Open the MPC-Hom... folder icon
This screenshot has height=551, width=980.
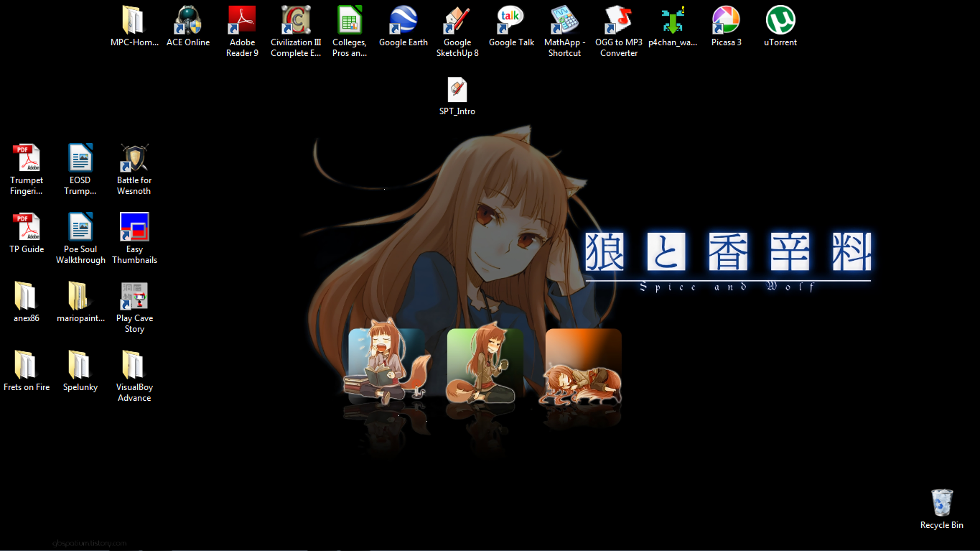(x=134, y=20)
